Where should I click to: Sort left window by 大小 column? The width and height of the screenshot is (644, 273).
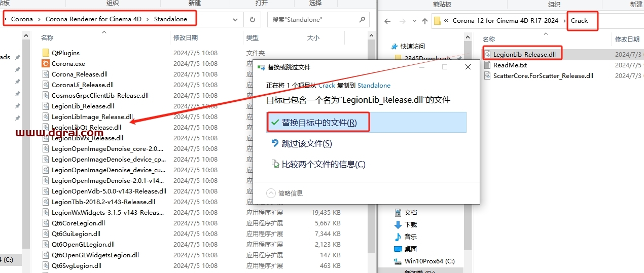pos(313,38)
